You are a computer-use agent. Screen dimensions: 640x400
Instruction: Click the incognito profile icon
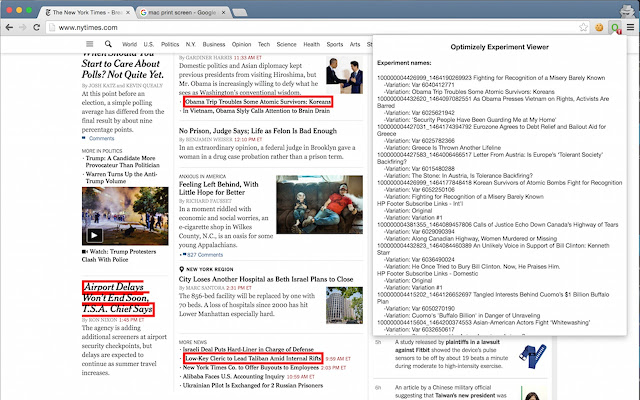coord(626,11)
